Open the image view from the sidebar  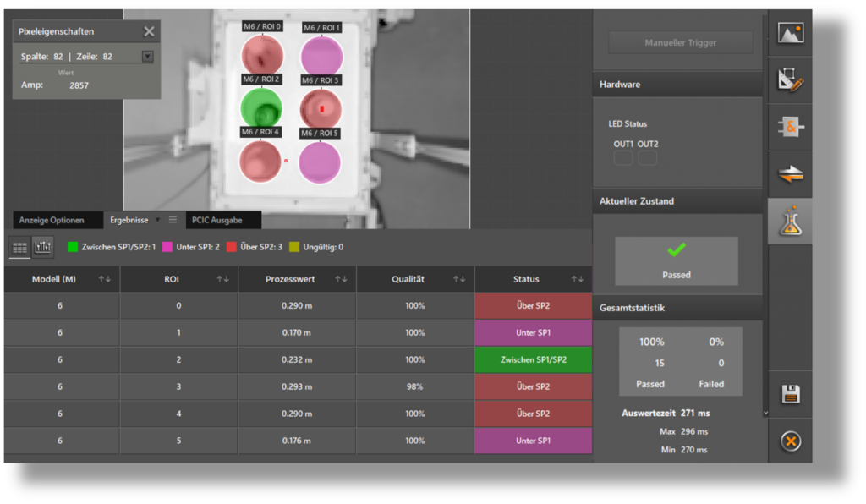click(790, 33)
